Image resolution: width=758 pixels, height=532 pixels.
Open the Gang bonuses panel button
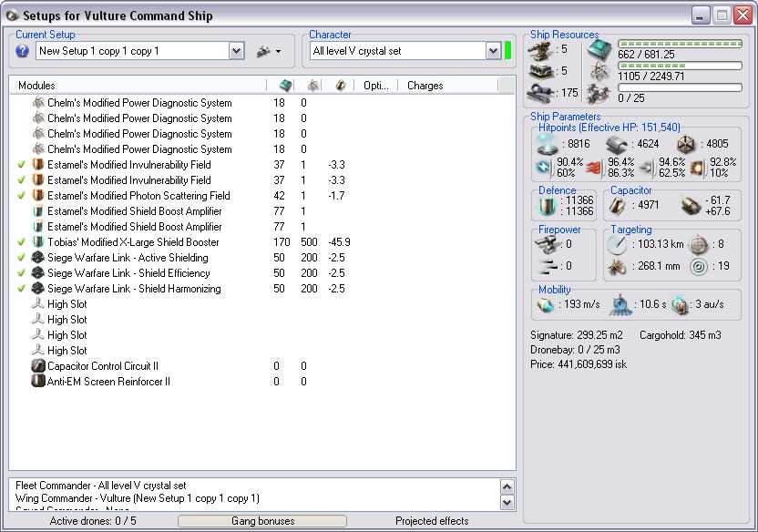(x=262, y=521)
